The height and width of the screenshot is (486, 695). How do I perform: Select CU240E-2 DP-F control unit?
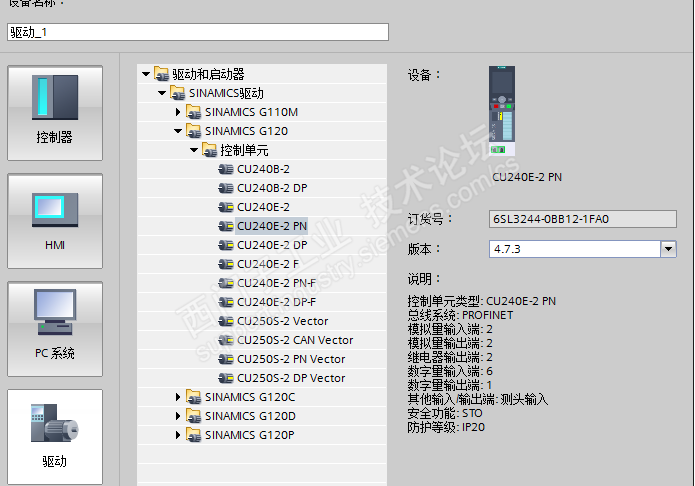pyautogui.click(x=277, y=302)
